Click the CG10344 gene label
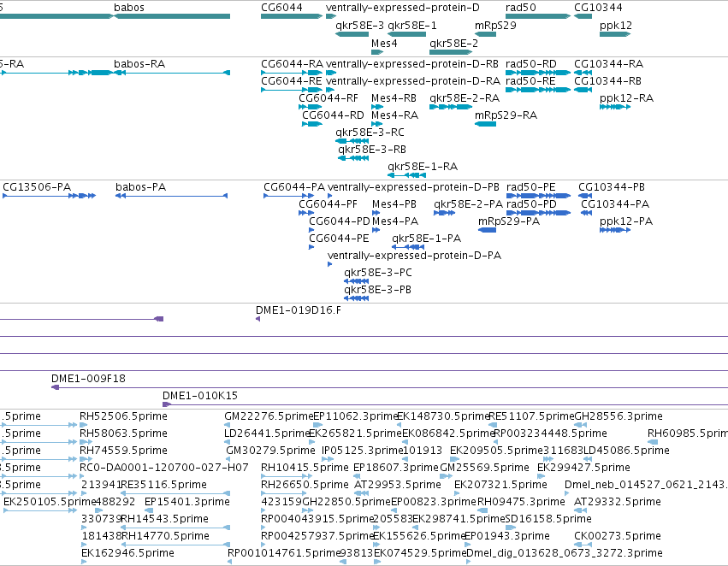Viewport: 728px width, 566px height. tap(598, 8)
